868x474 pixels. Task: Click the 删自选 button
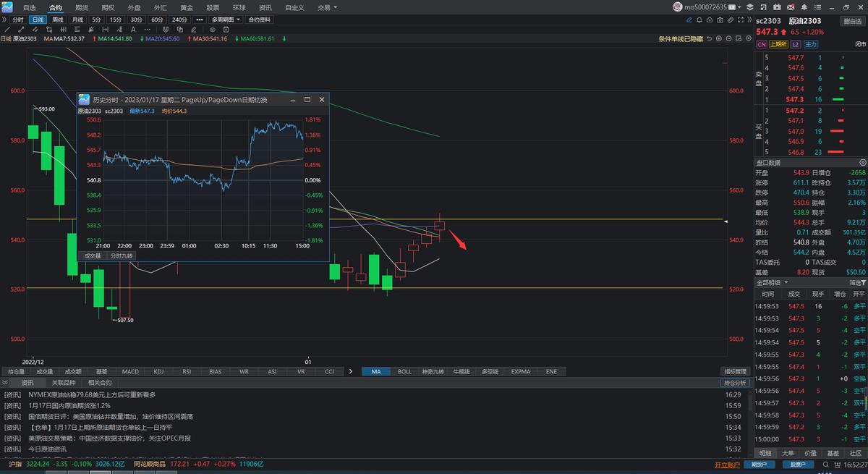[852, 20]
